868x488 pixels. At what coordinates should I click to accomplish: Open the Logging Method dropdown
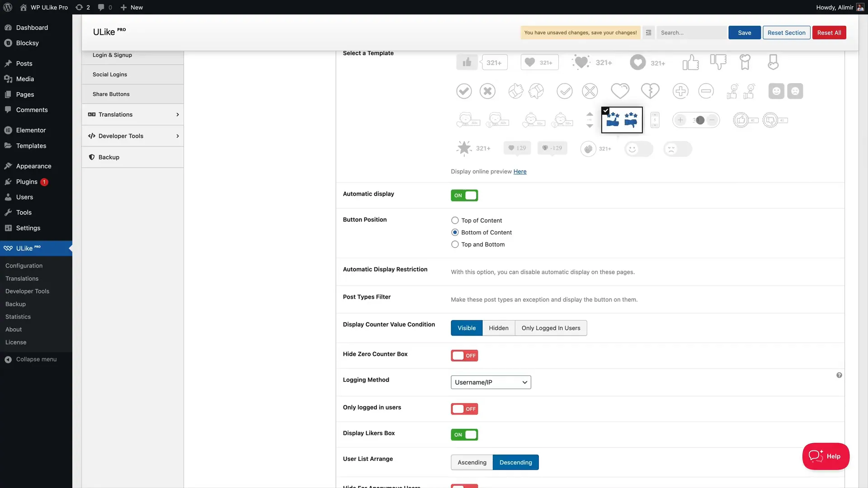coord(491,382)
